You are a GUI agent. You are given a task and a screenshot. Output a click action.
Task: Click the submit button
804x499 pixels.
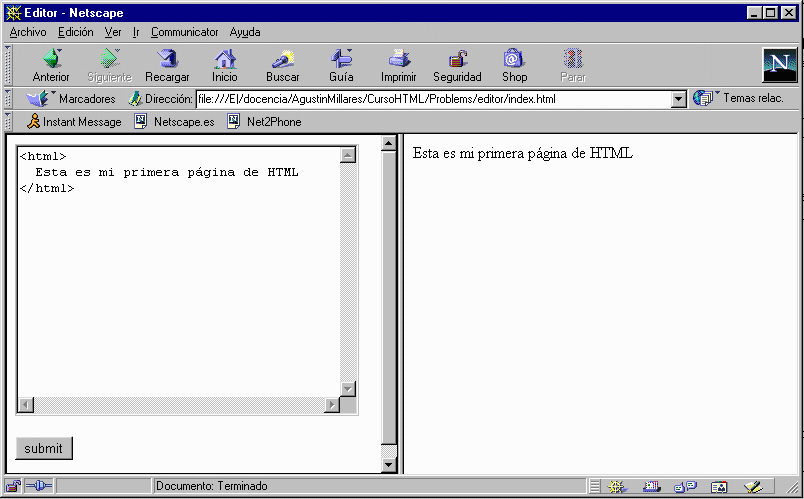click(44, 448)
